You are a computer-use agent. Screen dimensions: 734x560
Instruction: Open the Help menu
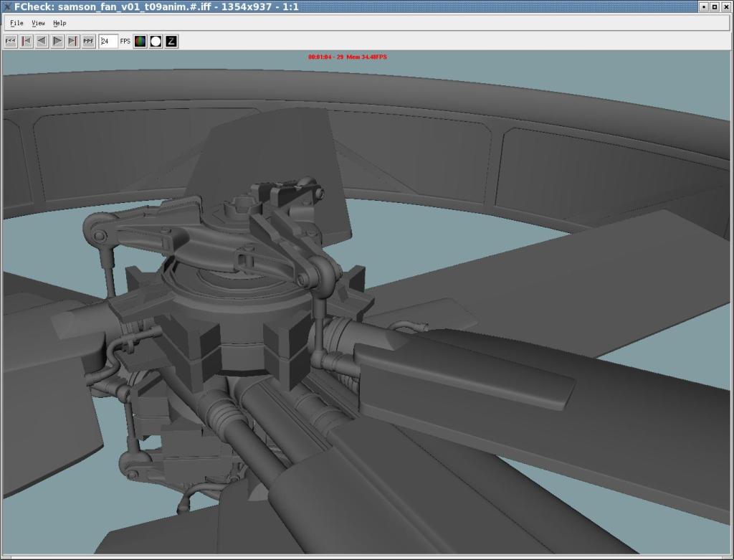pos(59,23)
